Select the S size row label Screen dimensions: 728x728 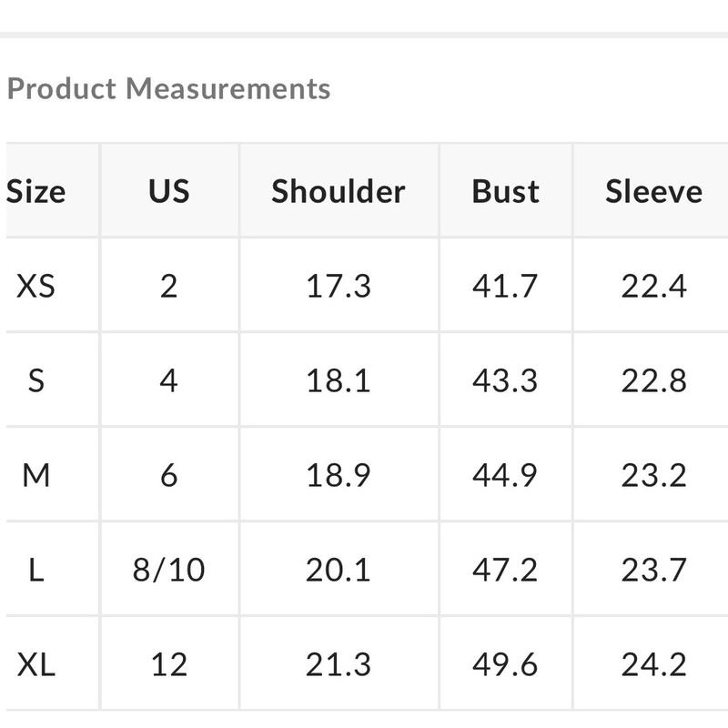[36, 380]
